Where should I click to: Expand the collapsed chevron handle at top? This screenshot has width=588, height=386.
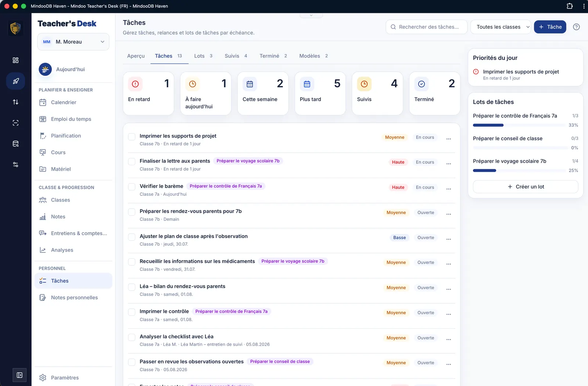click(x=311, y=15)
